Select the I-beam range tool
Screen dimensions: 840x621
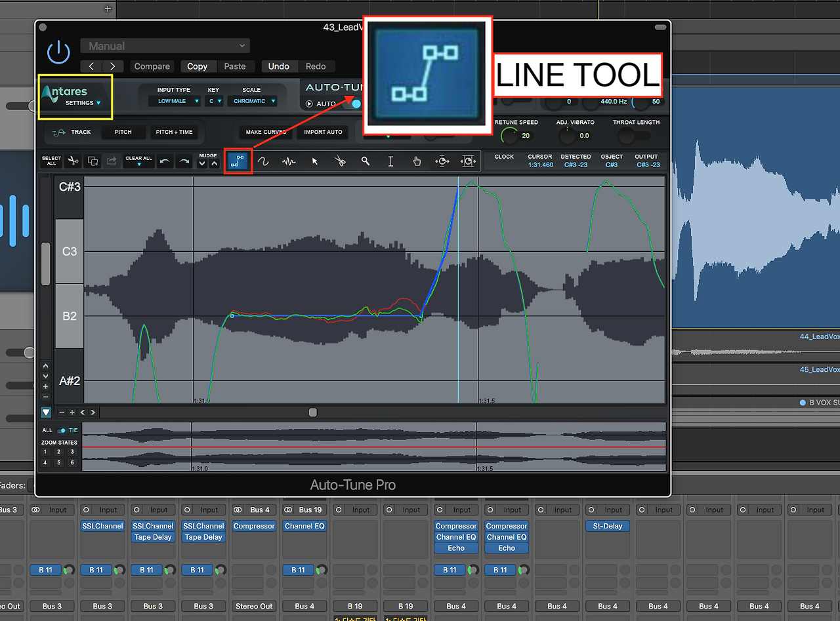click(391, 161)
